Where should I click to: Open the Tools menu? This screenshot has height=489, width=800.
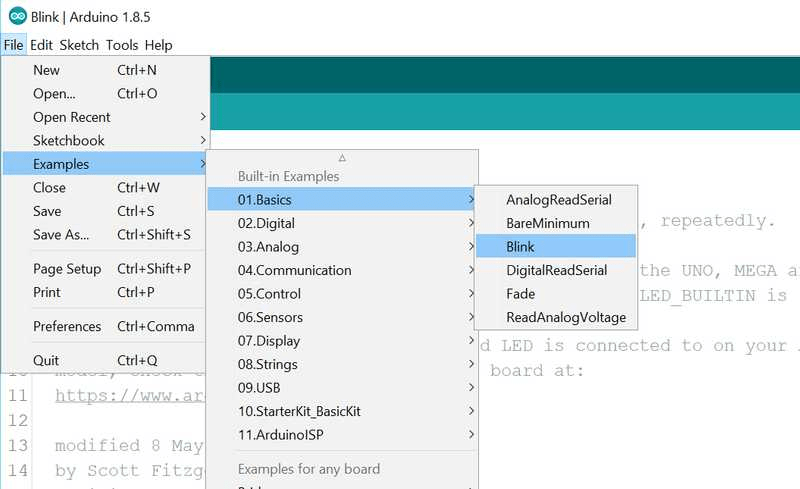pyautogui.click(x=122, y=45)
